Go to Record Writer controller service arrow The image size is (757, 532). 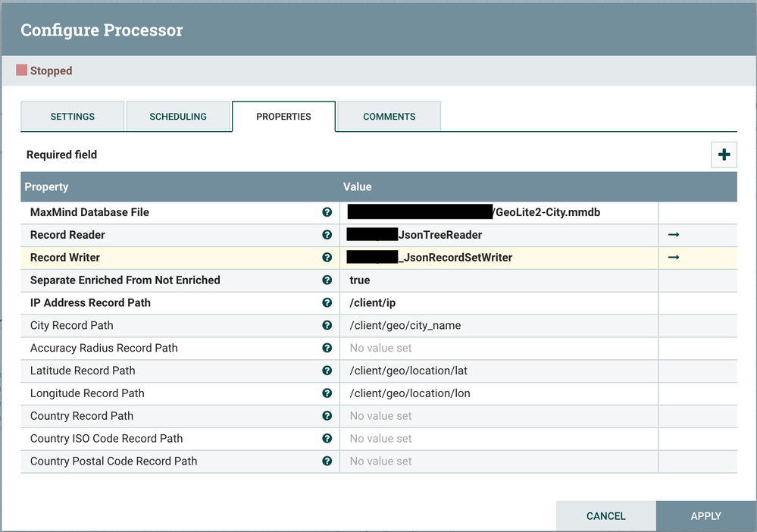(x=674, y=258)
